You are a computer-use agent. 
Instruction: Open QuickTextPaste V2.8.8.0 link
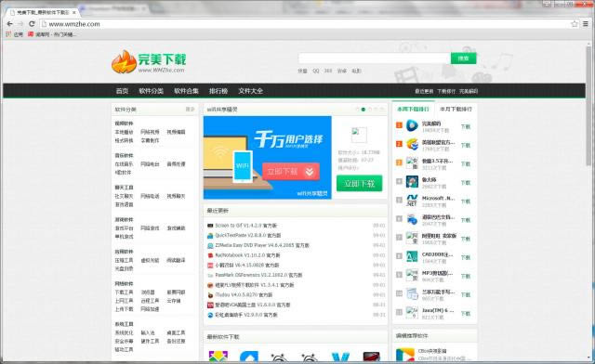tap(248, 236)
